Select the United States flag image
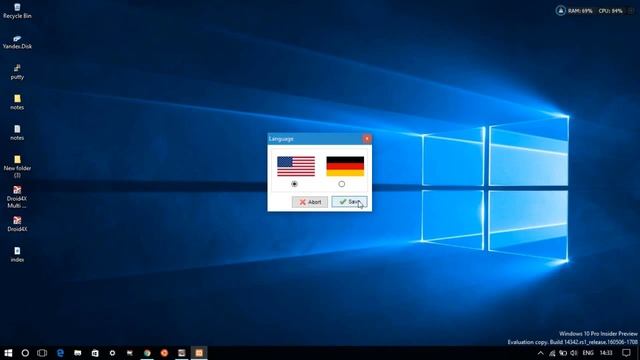The height and width of the screenshot is (360, 640). click(296, 167)
